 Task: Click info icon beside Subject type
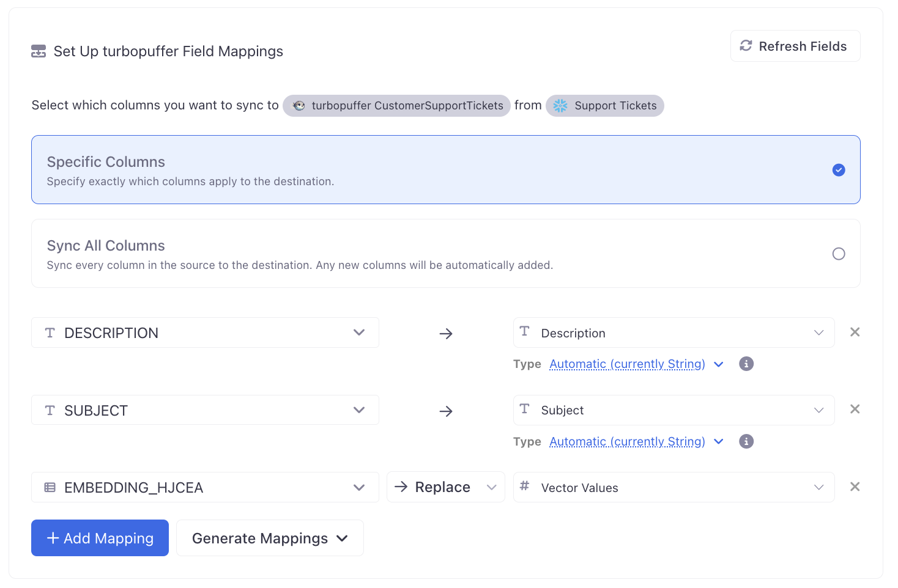746,442
